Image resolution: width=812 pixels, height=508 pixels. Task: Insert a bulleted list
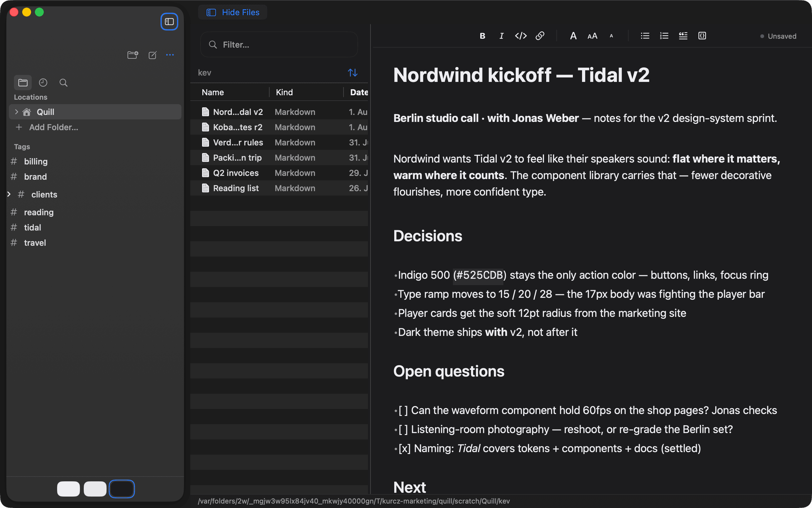645,36
